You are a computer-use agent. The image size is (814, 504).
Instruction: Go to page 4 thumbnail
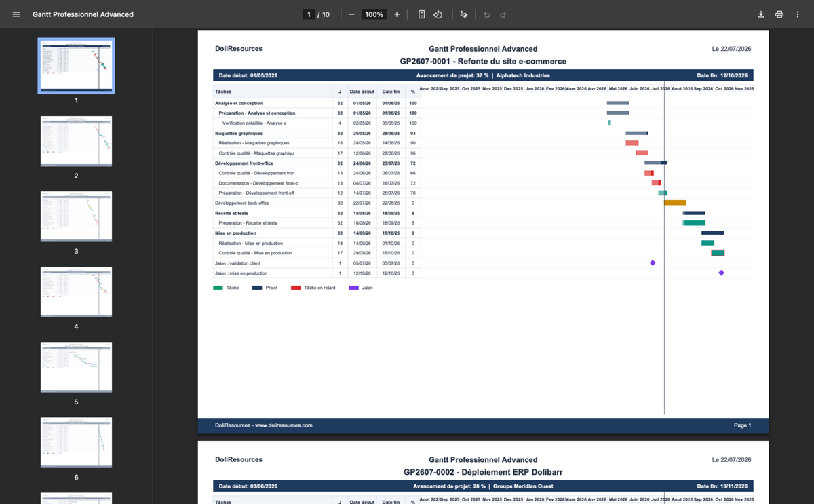76,292
